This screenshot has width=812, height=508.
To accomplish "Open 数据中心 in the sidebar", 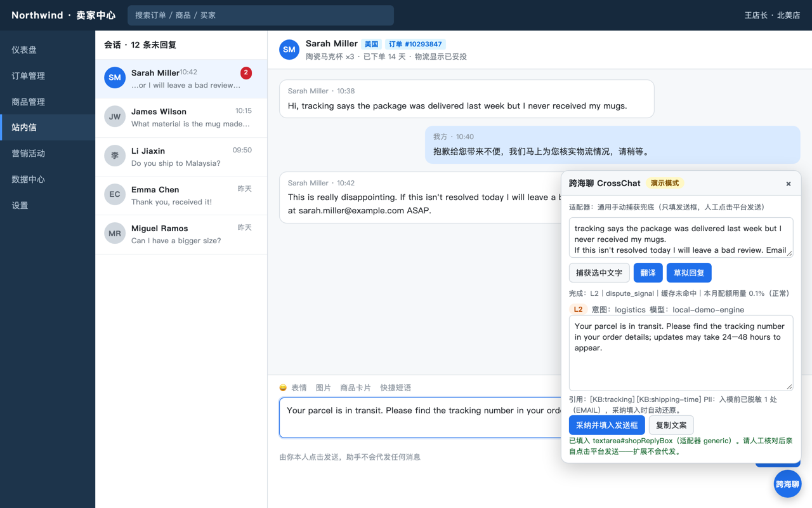I will [x=48, y=180].
